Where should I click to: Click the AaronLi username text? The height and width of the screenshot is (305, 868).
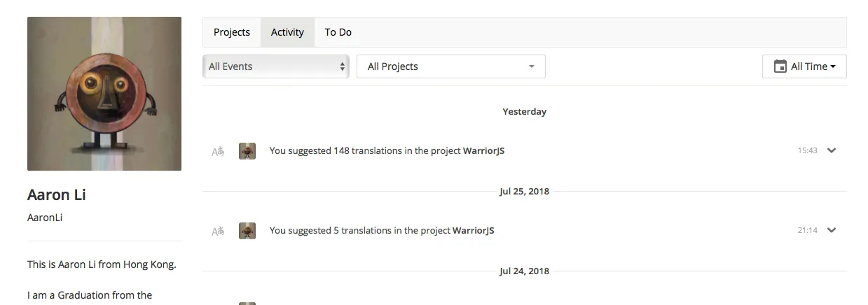45,218
